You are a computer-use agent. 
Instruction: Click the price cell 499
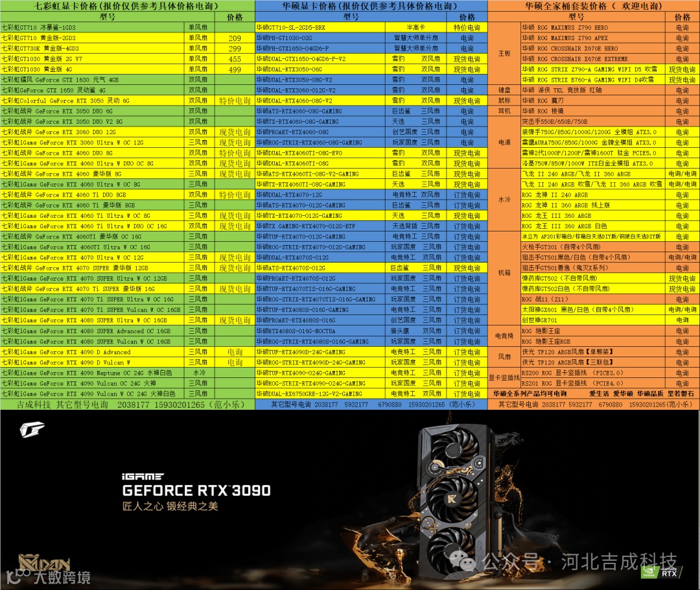pos(235,69)
